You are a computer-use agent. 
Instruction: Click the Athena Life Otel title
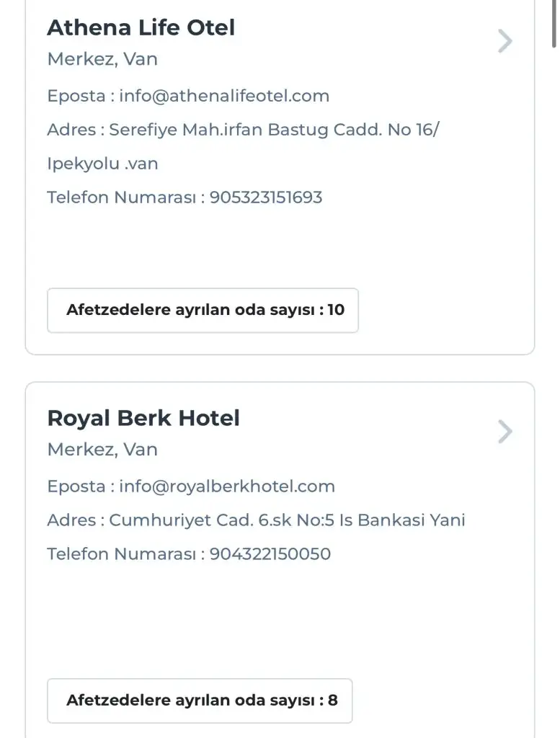[141, 28]
